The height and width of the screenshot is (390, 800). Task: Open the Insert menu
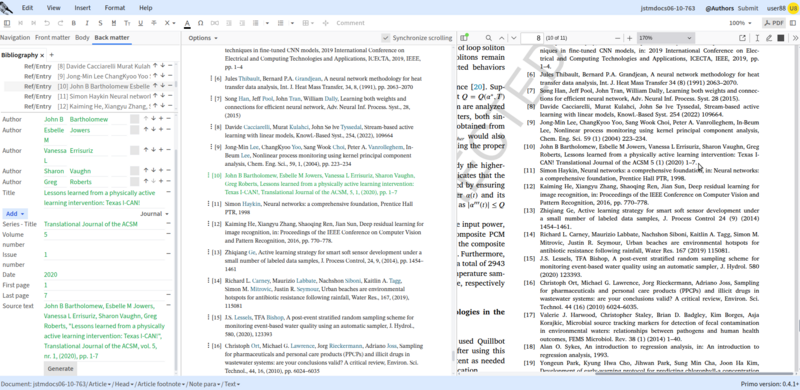click(83, 8)
